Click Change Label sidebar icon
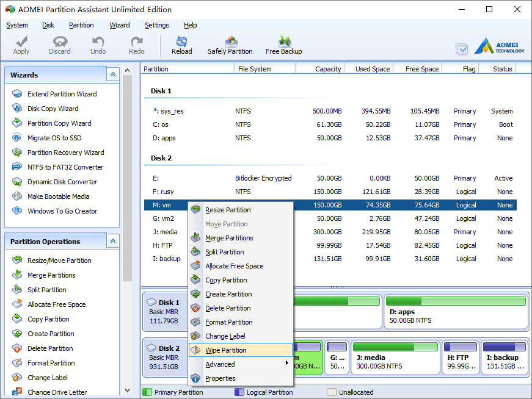 click(17, 377)
